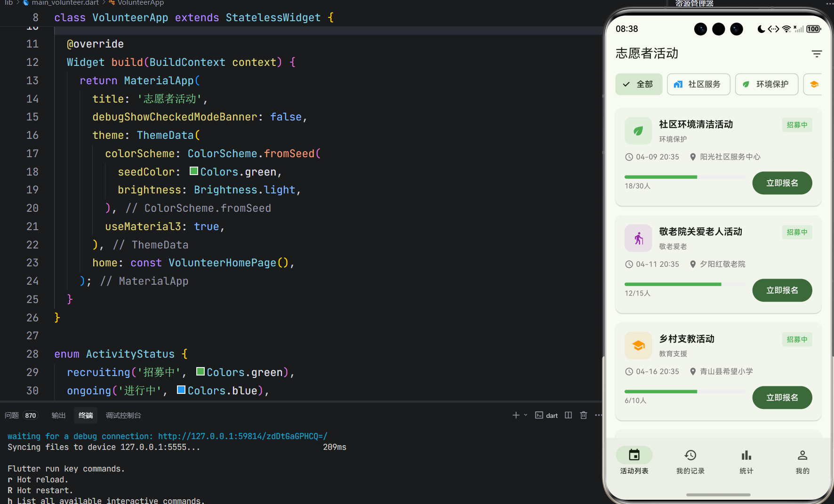
Task: Kill the terminal with the trash icon
Action: [584, 415]
